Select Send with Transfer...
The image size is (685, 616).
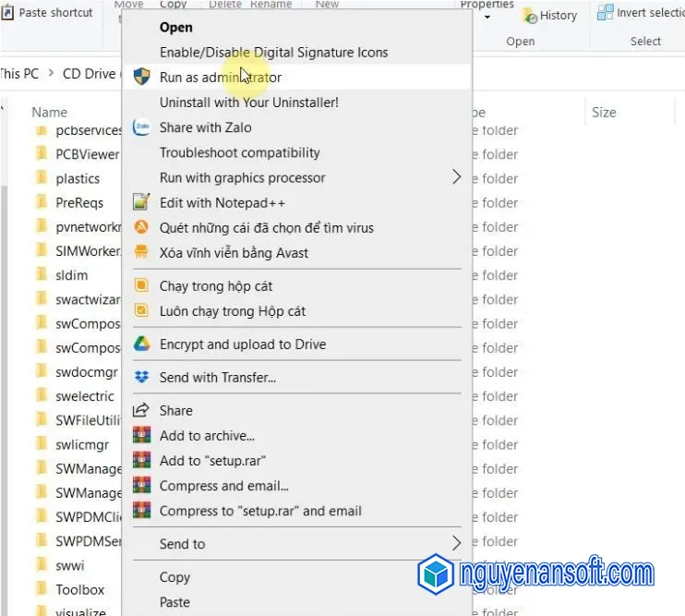click(218, 377)
